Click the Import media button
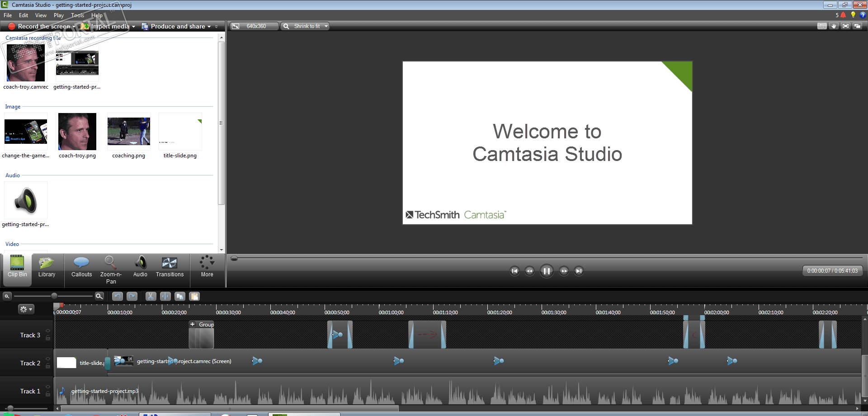Image resolution: width=868 pixels, height=416 pixels. coord(105,26)
